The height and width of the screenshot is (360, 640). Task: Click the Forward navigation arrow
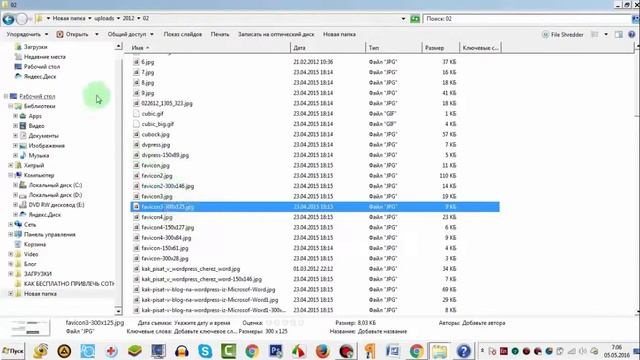click(22, 19)
